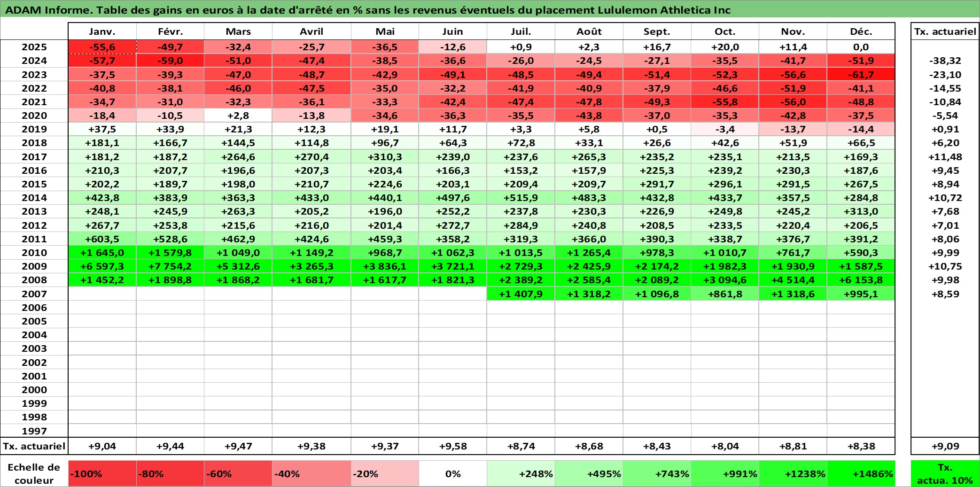Select actuarial rate +10,75

pyautogui.click(x=945, y=266)
